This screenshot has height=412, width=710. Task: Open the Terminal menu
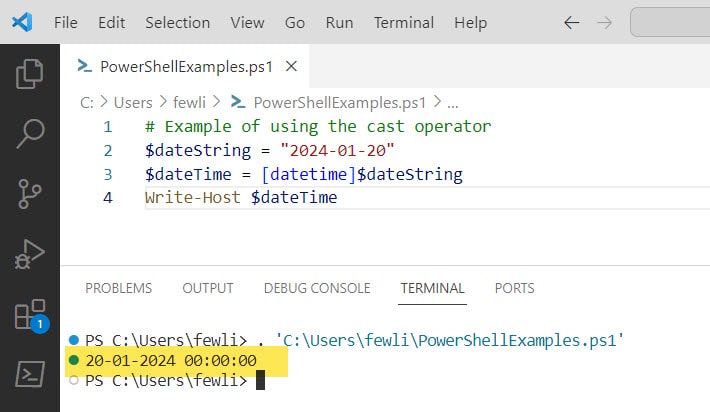pos(403,22)
